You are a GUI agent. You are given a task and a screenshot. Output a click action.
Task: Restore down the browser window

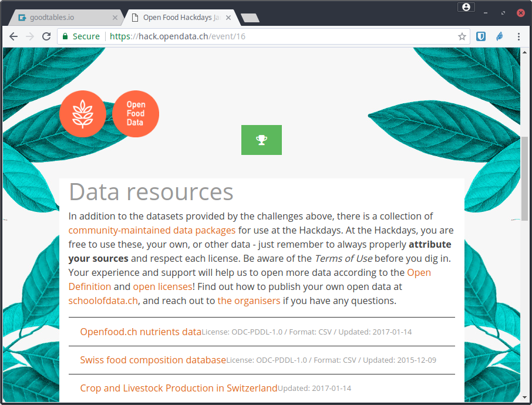coord(503,13)
